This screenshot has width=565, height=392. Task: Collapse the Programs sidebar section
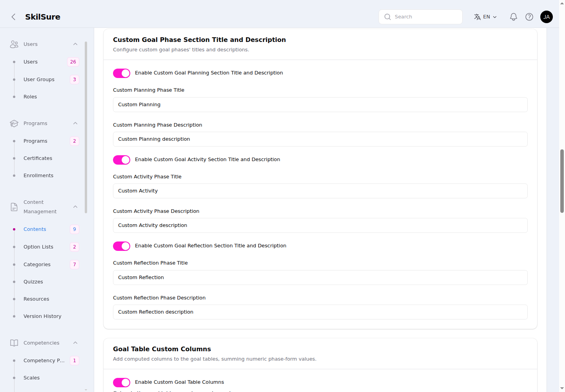click(75, 123)
